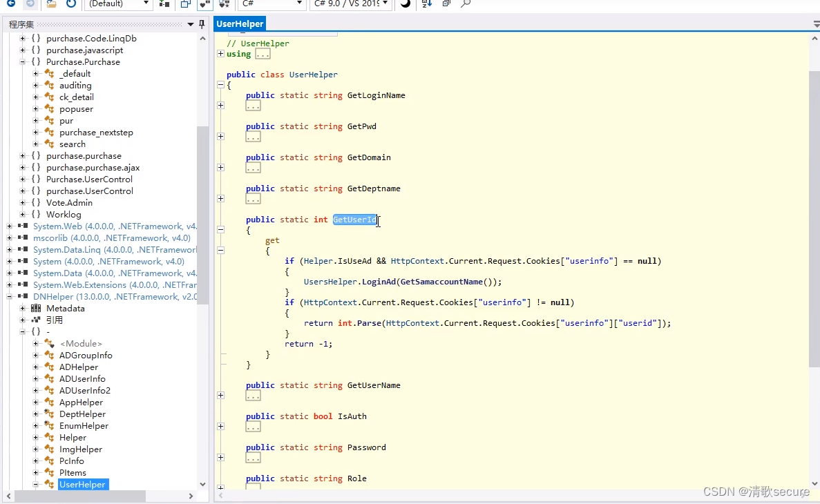Expand the purchase.purchase.ajax namespace
This screenshot has width=820, height=504.
pyautogui.click(x=23, y=167)
